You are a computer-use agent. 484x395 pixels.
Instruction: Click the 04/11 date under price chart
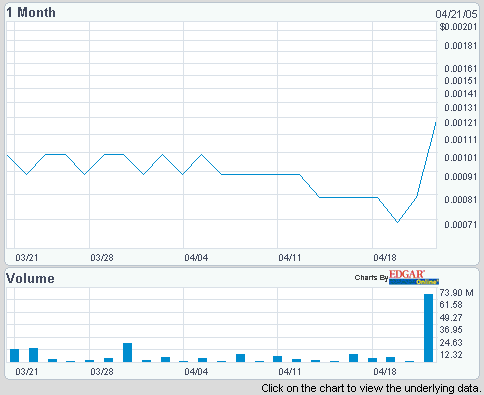coord(290,258)
